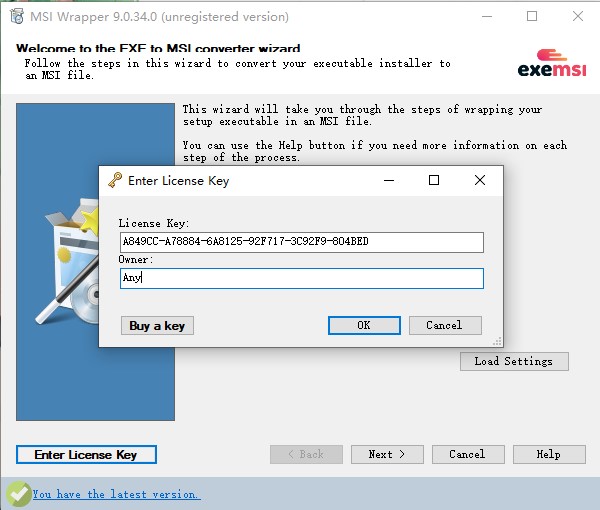Minimize the Enter License Key dialog
Screen dimensions: 600x510
pos(389,180)
